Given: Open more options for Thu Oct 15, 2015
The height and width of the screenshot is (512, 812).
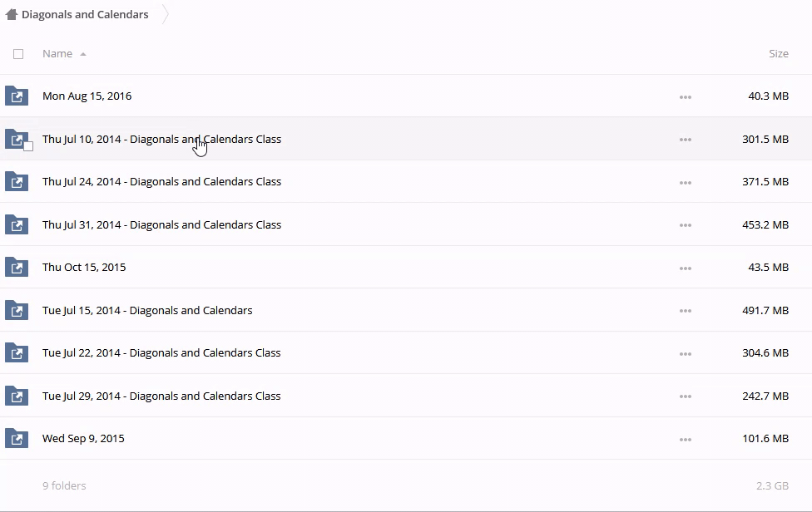Looking at the screenshot, I should [686, 268].
